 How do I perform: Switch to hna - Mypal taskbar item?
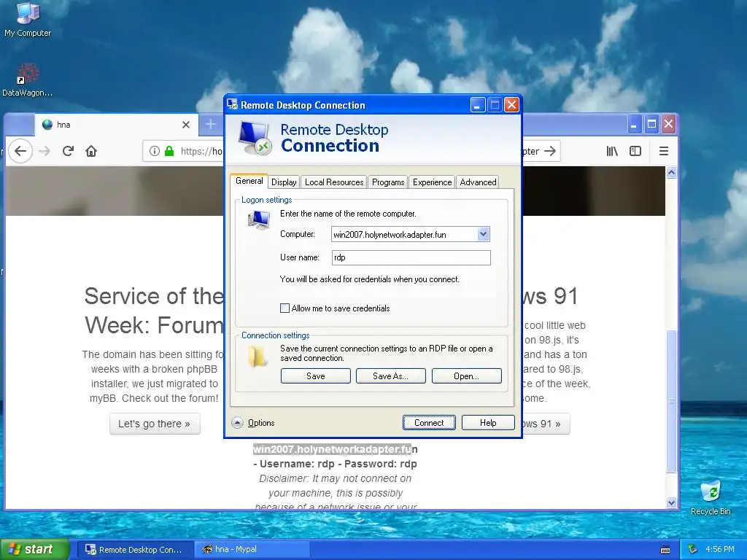pos(252,550)
